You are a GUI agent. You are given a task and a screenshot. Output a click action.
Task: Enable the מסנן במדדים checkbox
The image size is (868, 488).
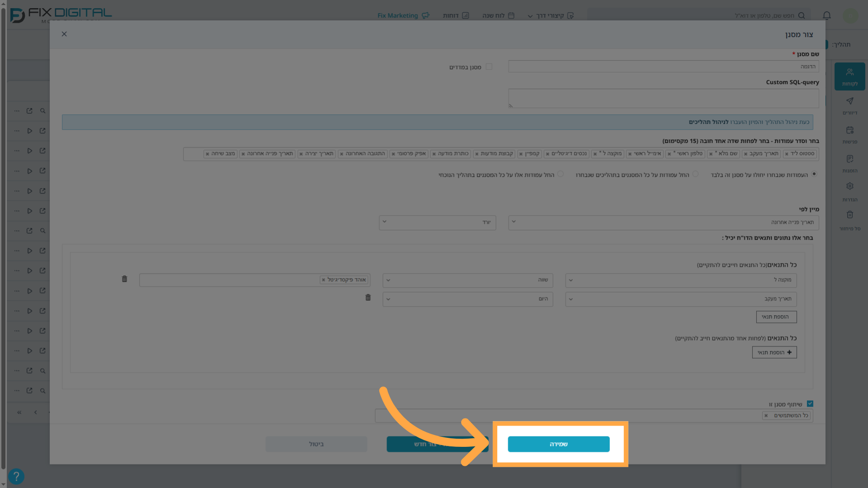pyautogui.click(x=489, y=67)
